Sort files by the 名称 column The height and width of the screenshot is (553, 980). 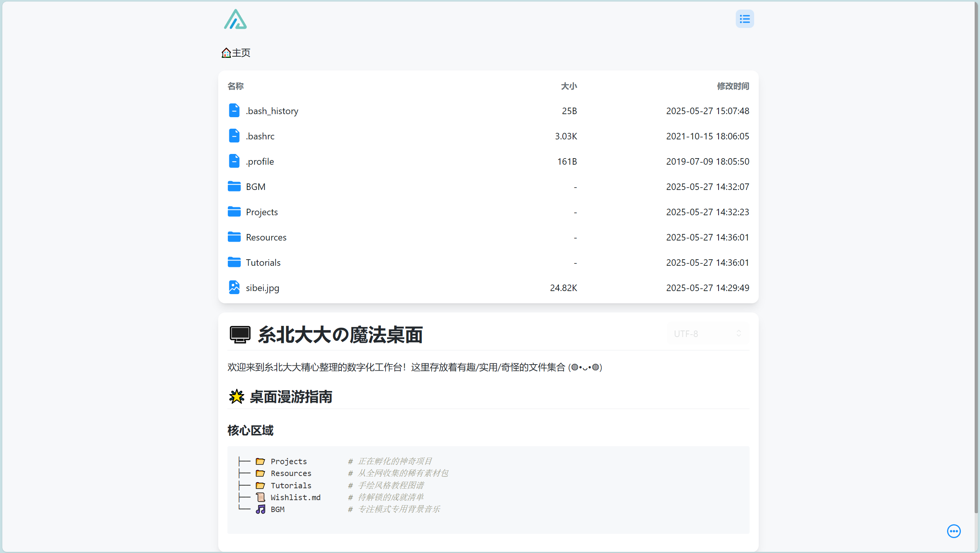[x=235, y=86]
